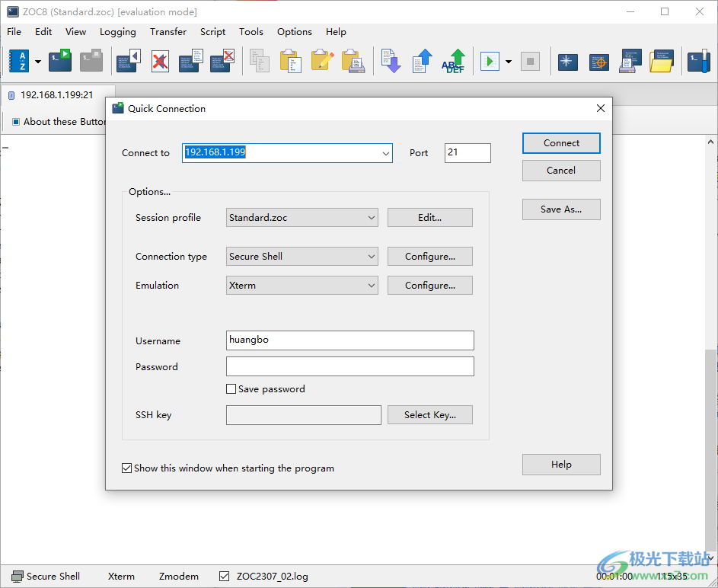
Task: Click the paste clipboard with pencil icon
Action: 322,61
